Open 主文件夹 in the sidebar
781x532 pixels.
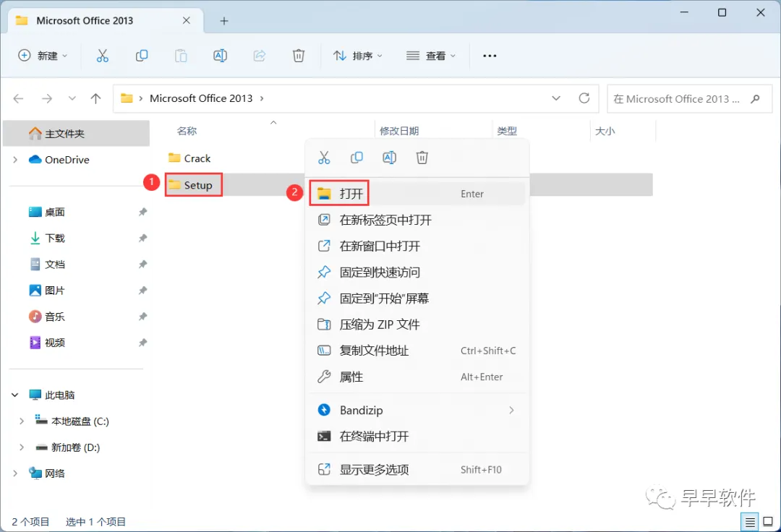coord(76,134)
